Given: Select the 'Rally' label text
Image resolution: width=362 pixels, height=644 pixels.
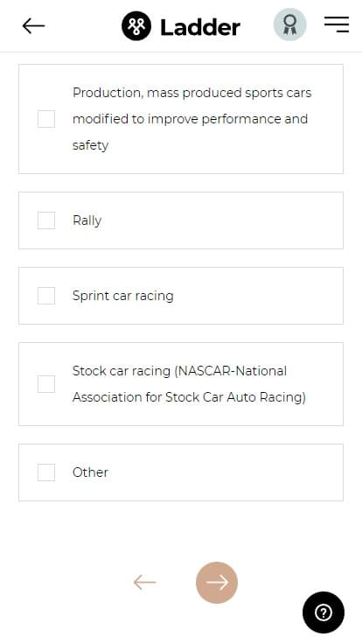Looking at the screenshot, I should tap(87, 220).
